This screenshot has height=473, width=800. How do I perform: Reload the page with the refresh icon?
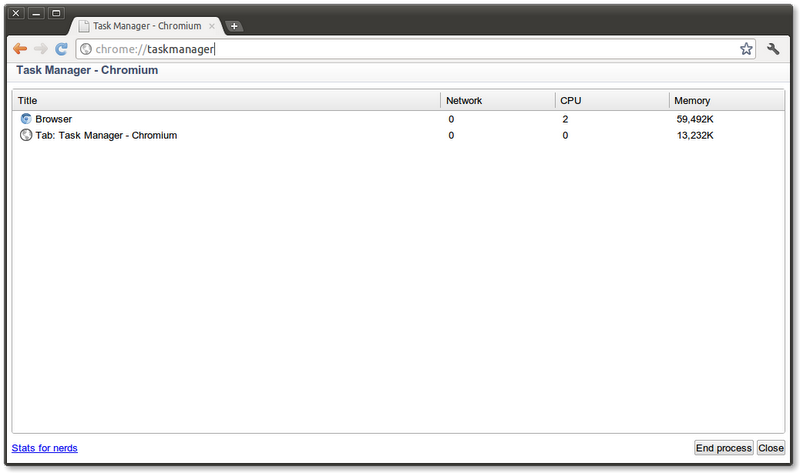[62, 49]
